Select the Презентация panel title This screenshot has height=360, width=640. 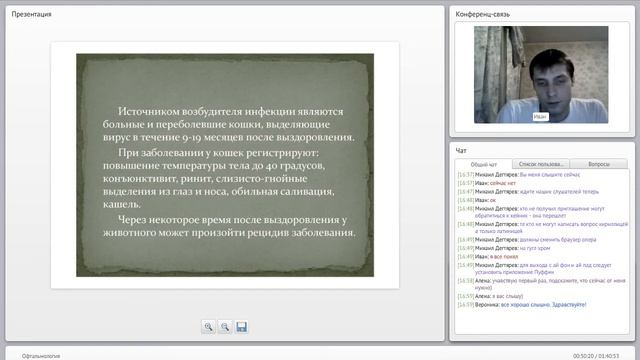click(31, 14)
